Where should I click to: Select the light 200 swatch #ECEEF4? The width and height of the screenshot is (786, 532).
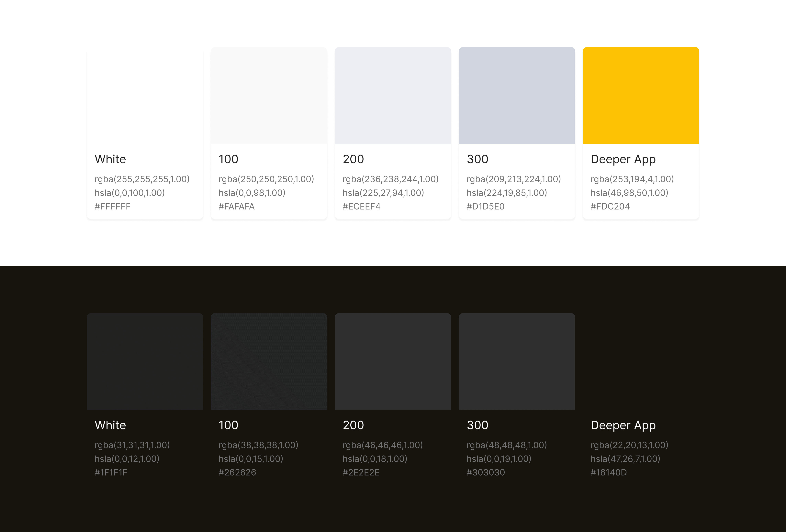pyautogui.click(x=393, y=96)
